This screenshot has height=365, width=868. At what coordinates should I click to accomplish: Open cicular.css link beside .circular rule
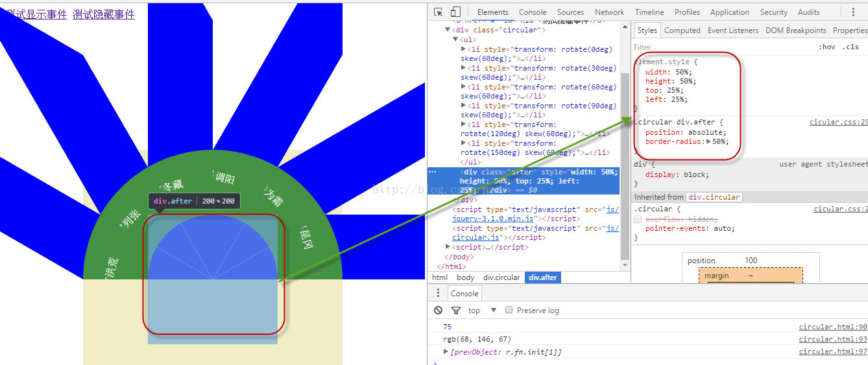click(841, 209)
